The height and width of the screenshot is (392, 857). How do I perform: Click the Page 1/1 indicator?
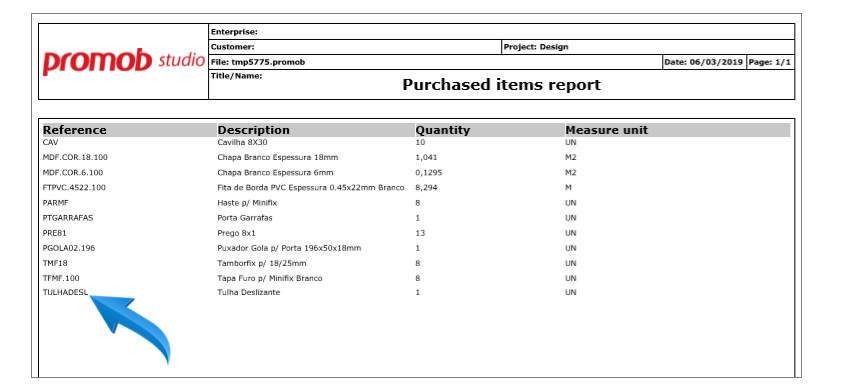770,62
